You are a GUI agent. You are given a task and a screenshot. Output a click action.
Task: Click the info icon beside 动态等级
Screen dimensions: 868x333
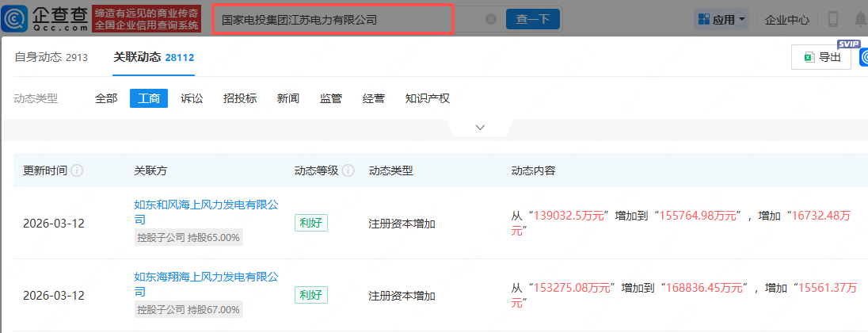[348, 170]
